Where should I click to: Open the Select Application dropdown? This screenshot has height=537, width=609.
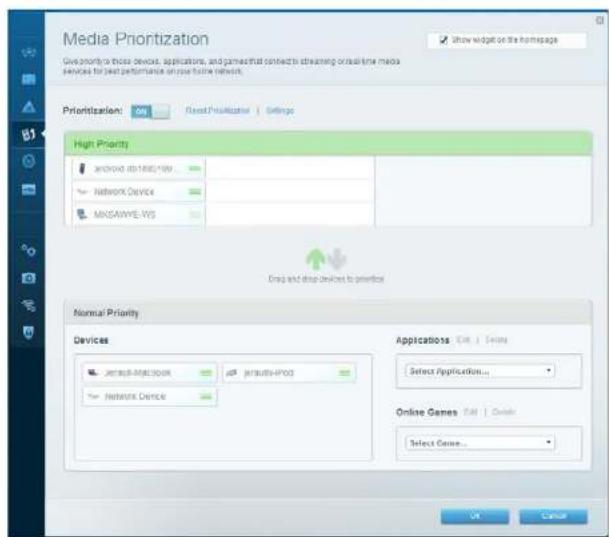480,371
